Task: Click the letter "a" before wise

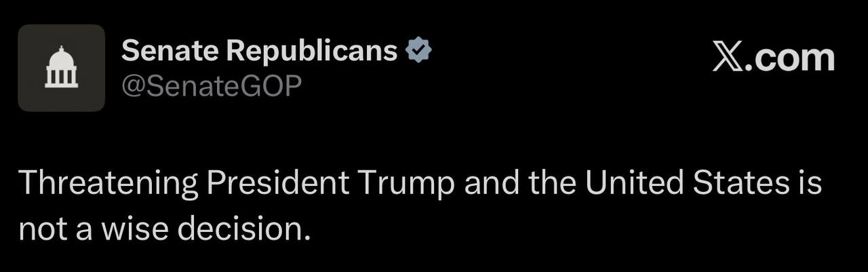Action: [x=83, y=231]
